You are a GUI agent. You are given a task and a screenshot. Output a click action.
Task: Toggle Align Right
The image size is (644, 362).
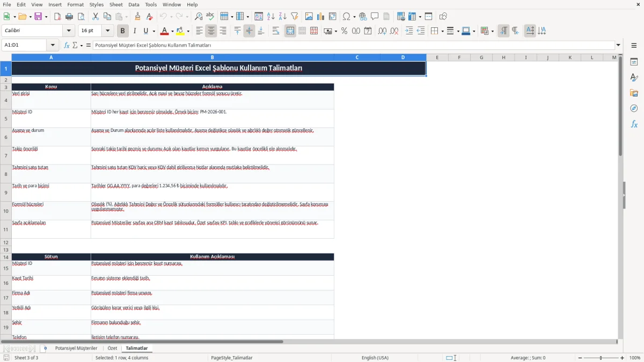(223, 31)
